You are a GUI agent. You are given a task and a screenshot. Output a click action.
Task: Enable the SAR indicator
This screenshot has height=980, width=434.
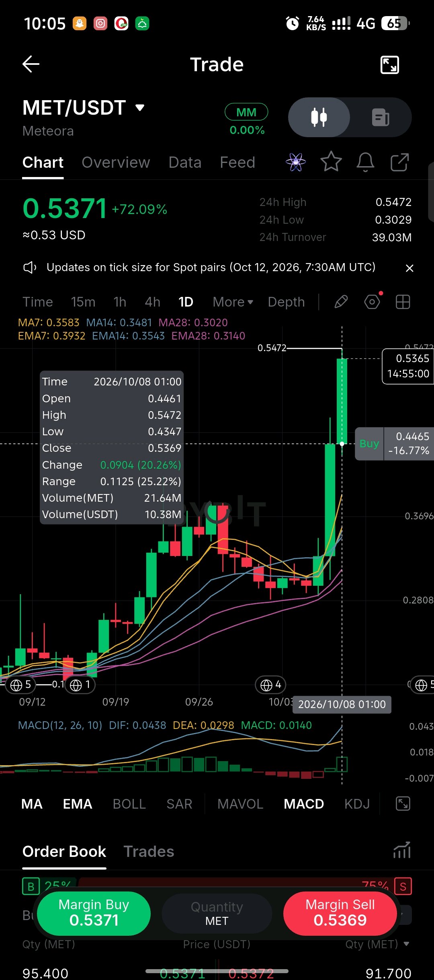coord(179,804)
